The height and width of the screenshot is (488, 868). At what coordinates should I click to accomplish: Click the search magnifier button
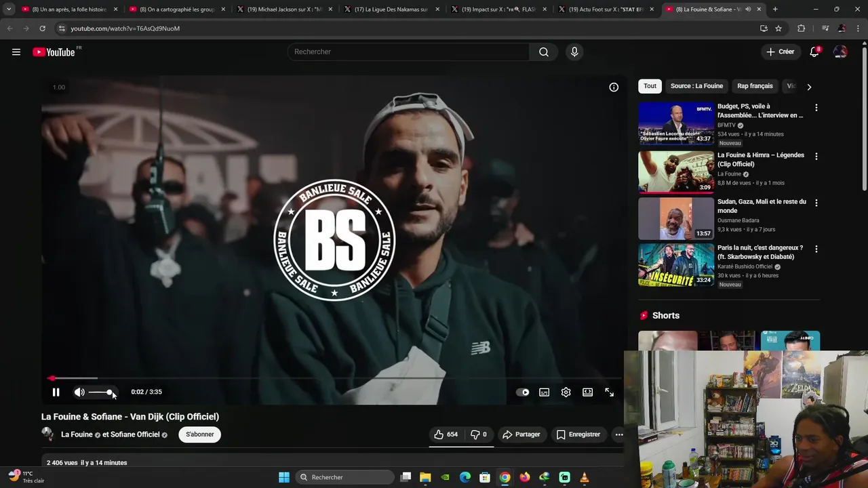tap(544, 52)
